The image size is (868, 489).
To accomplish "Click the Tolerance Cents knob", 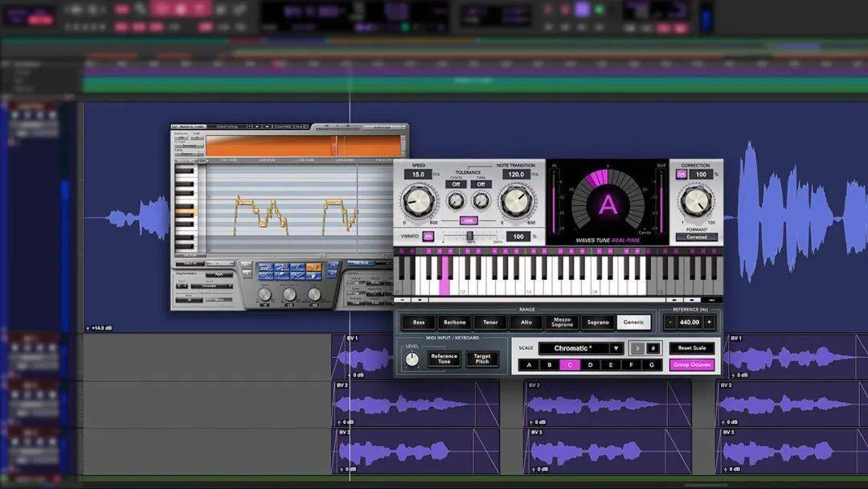I will point(456,201).
